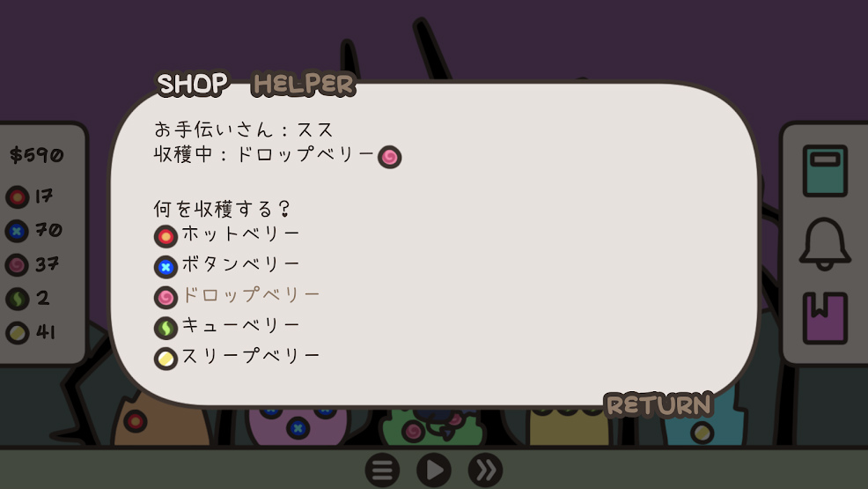The width and height of the screenshot is (868, 489).
Task: Open the teal book icon
Action: 825,171
